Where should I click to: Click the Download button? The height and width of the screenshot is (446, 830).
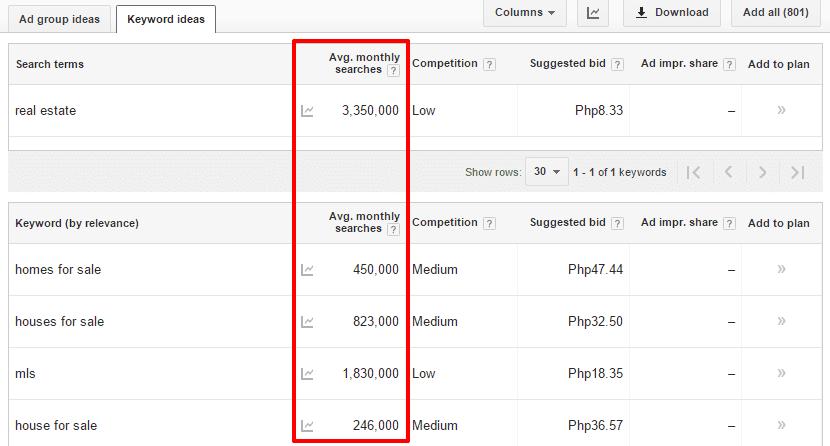coord(671,13)
